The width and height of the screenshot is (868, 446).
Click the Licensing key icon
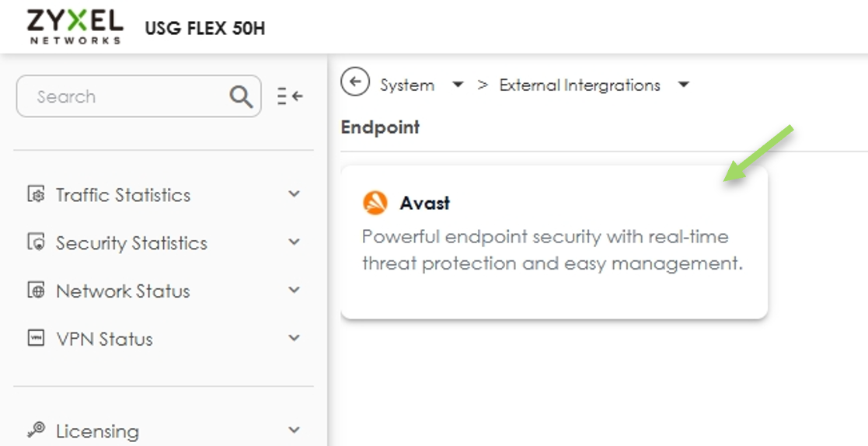(36, 430)
